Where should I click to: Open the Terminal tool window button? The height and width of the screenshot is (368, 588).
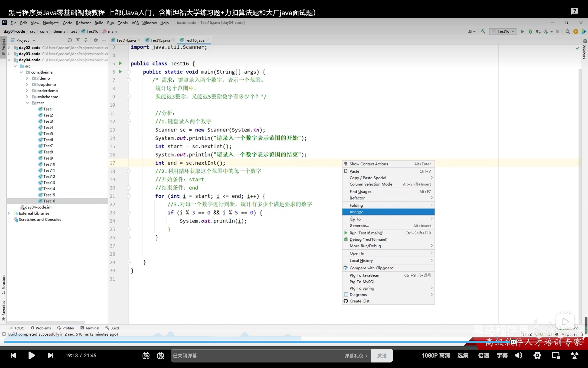tap(90, 328)
